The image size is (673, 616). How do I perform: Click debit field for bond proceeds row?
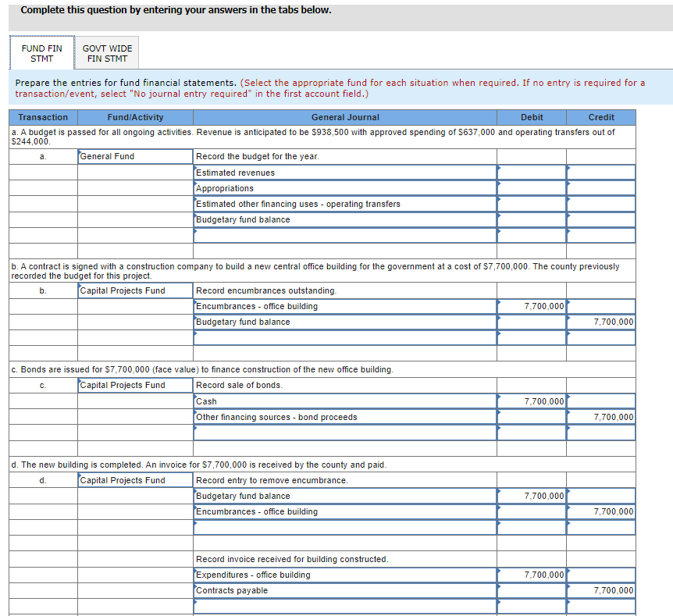click(532, 417)
